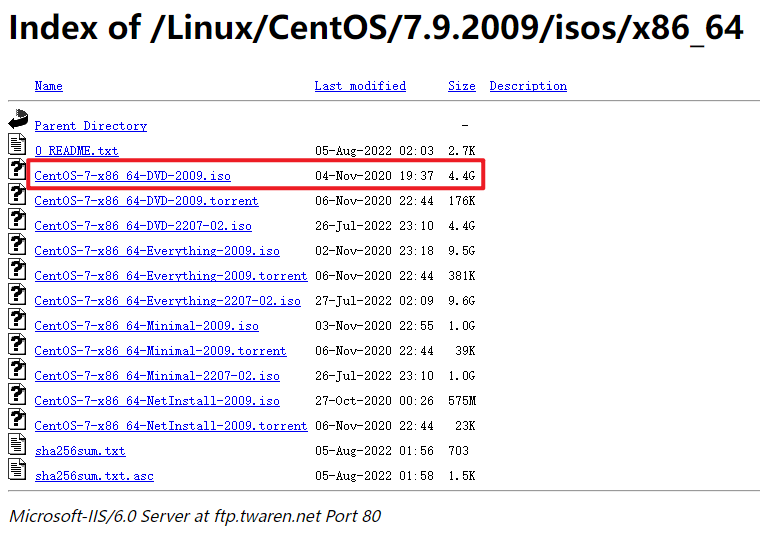Open CentOS-7-x86_64-NetInstall-2009.torrent link
The width and height of the screenshot is (760, 543).
coord(171,426)
